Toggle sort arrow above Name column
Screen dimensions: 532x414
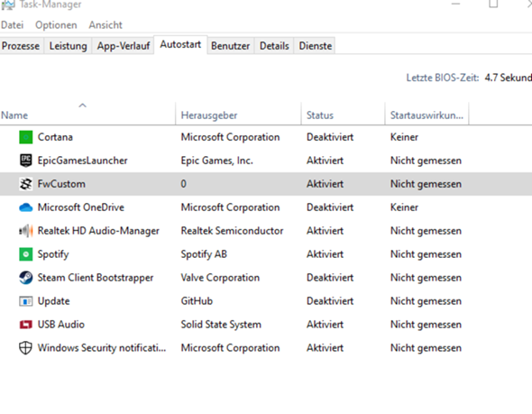click(82, 106)
